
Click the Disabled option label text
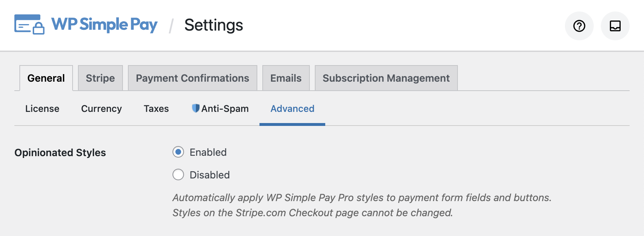pyautogui.click(x=210, y=175)
